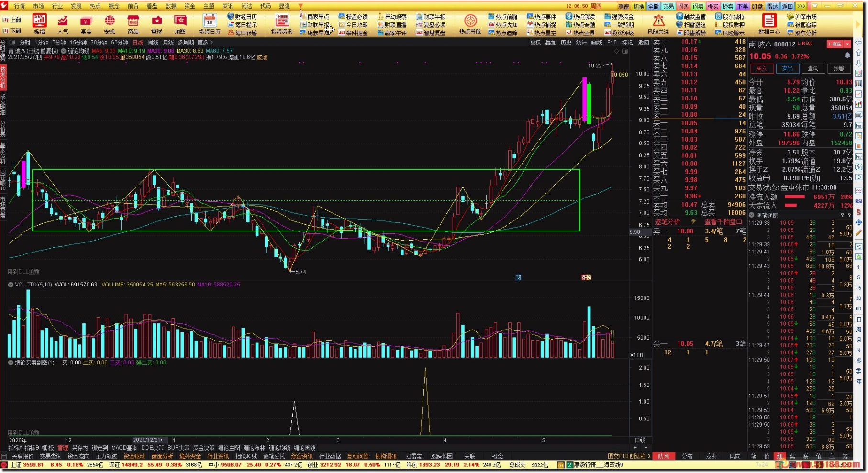Click 买入 buy button
Screen dimensions: 868x473
pyautogui.click(x=761, y=68)
